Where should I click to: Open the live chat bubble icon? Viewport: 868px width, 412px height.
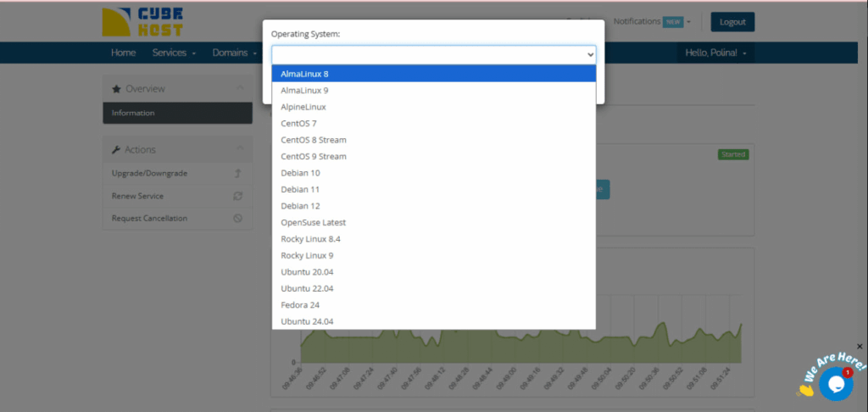pos(835,384)
